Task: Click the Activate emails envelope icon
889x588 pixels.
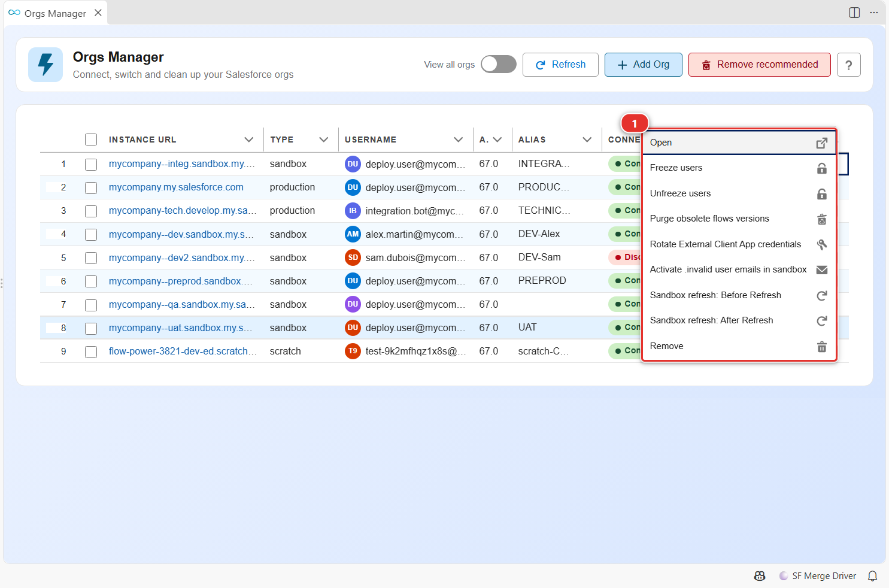Action: (x=822, y=270)
